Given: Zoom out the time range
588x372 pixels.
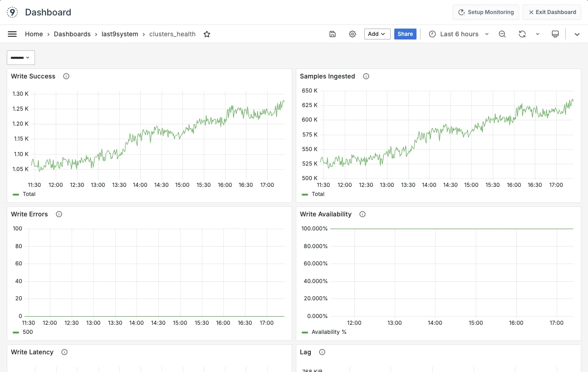Looking at the screenshot, I should [502, 34].
